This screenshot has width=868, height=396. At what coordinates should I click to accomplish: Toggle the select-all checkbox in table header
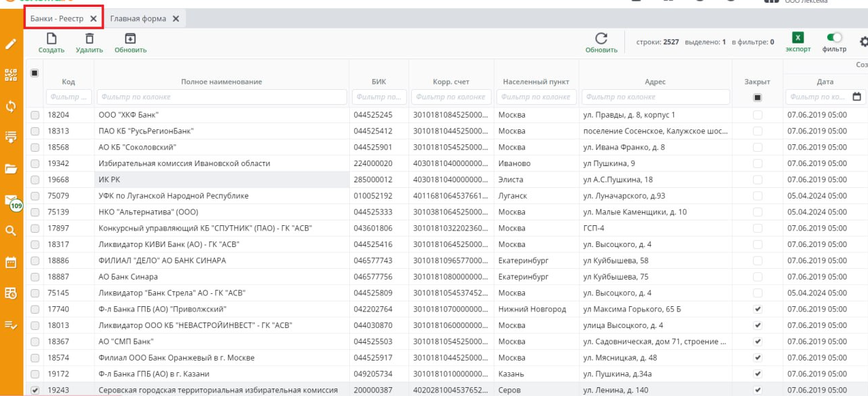click(x=35, y=73)
